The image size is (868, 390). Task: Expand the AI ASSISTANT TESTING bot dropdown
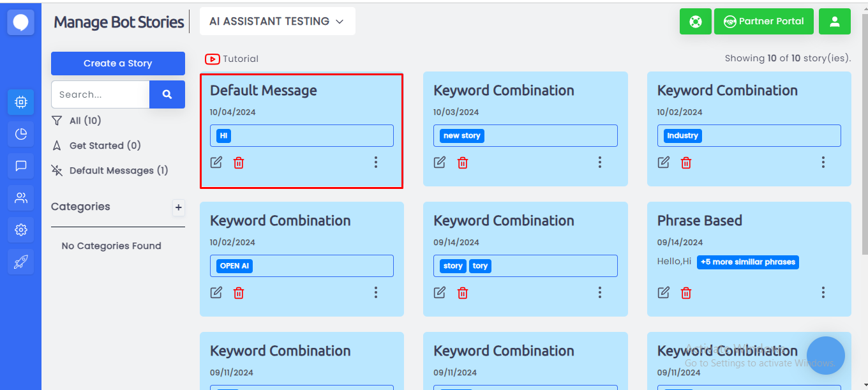(277, 21)
